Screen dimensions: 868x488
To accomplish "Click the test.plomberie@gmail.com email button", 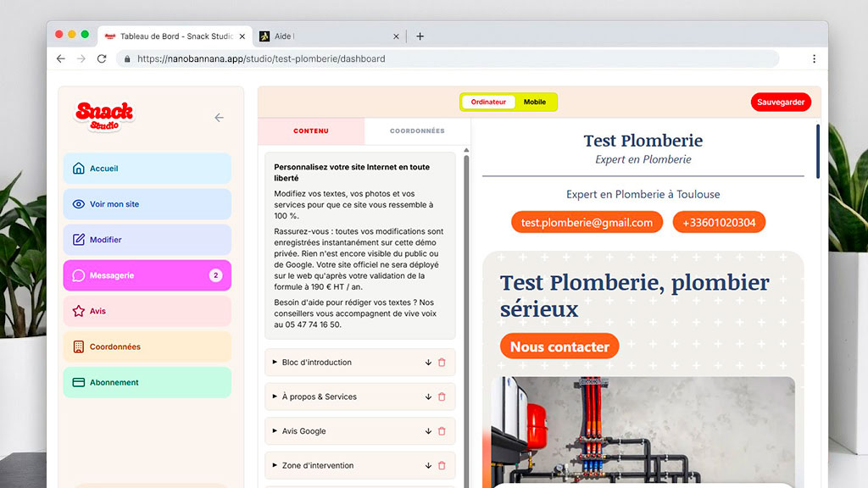I will 587,223.
